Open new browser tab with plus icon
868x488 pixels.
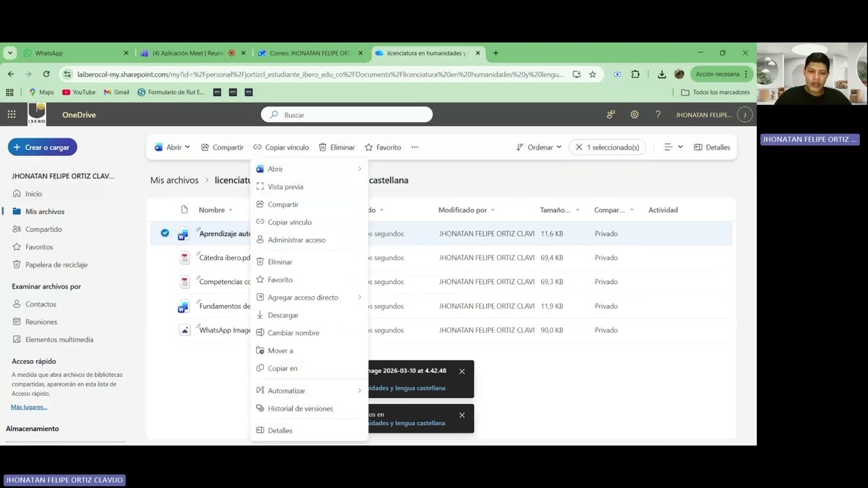(496, 53)
